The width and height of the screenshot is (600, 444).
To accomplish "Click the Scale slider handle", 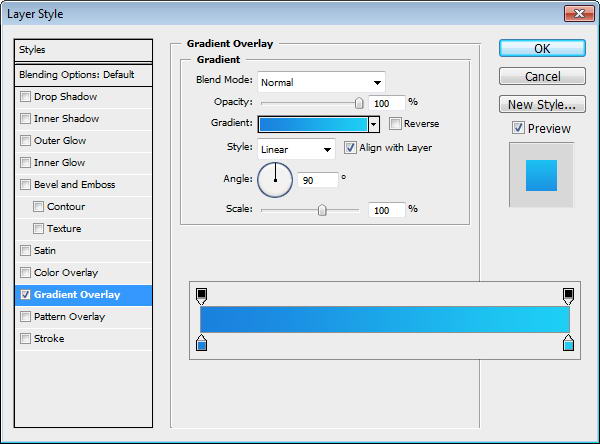I will coord(322,210).
